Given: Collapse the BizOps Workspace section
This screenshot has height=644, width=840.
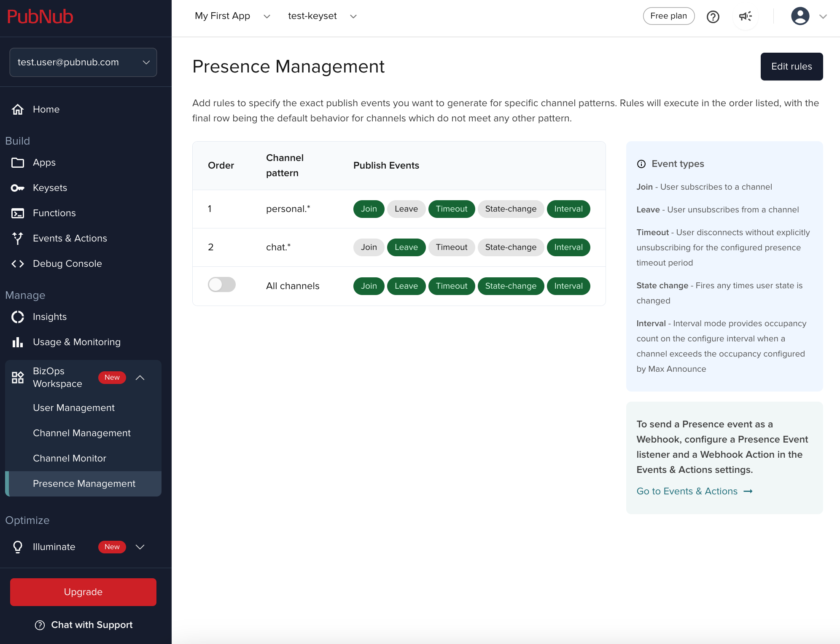Looking at the screenshot, I should (x=140, y=378).
